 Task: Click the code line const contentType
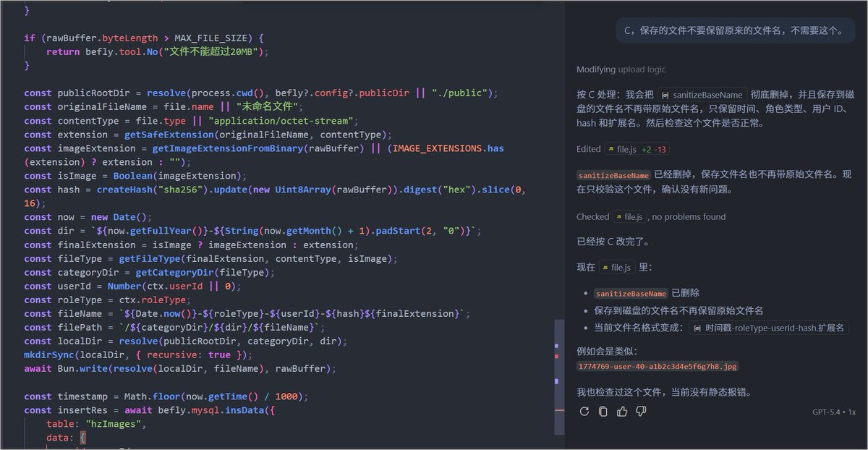click(x=191, y=120)
